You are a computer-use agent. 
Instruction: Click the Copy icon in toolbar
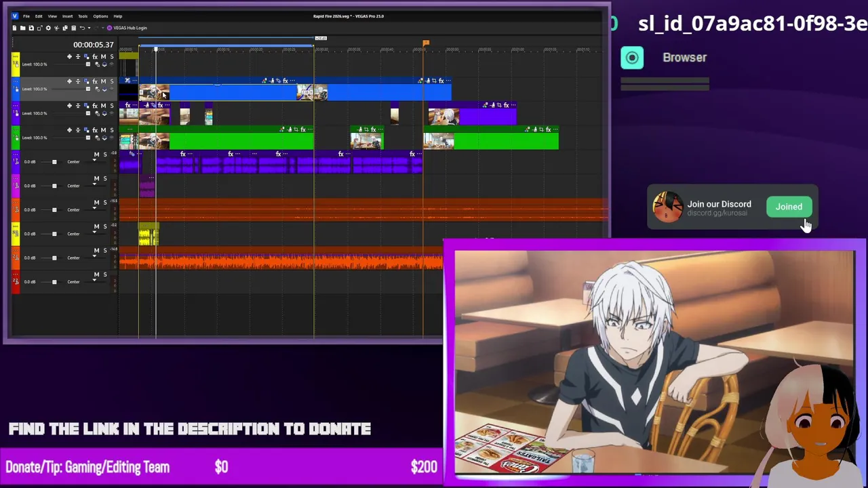tap(65, 28)
